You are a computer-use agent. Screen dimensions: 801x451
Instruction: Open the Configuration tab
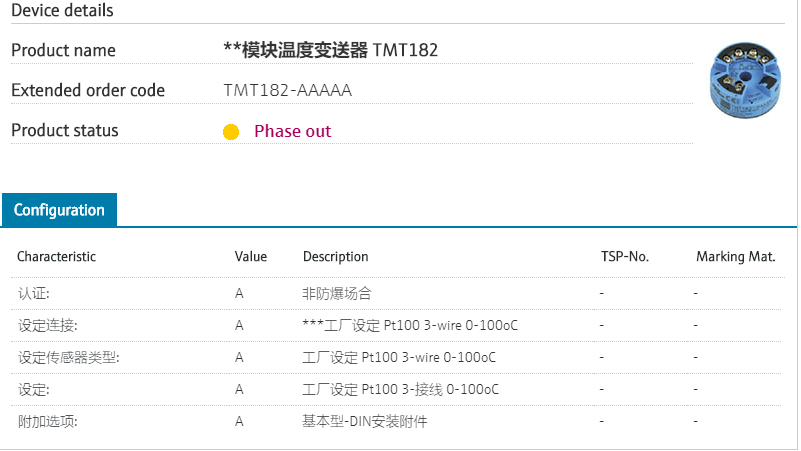pos(59,210)
